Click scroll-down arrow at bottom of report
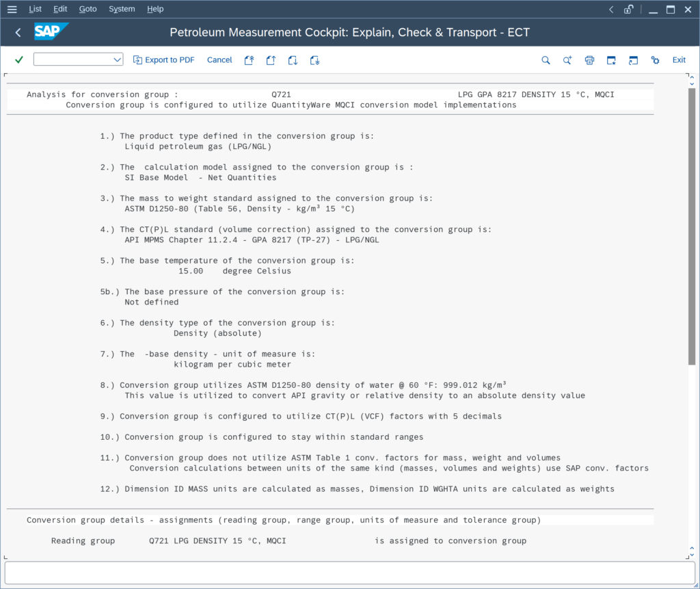The image size is (700, 589). coord(692,555)
